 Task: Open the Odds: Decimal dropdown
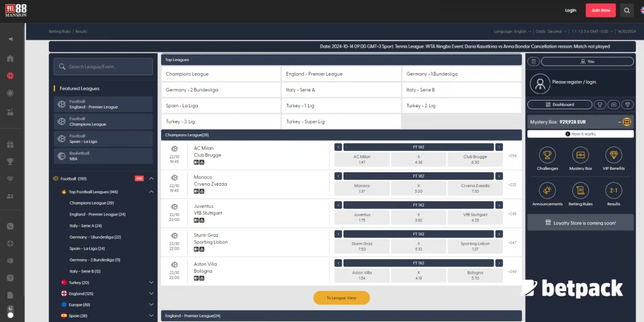point(550,32)
